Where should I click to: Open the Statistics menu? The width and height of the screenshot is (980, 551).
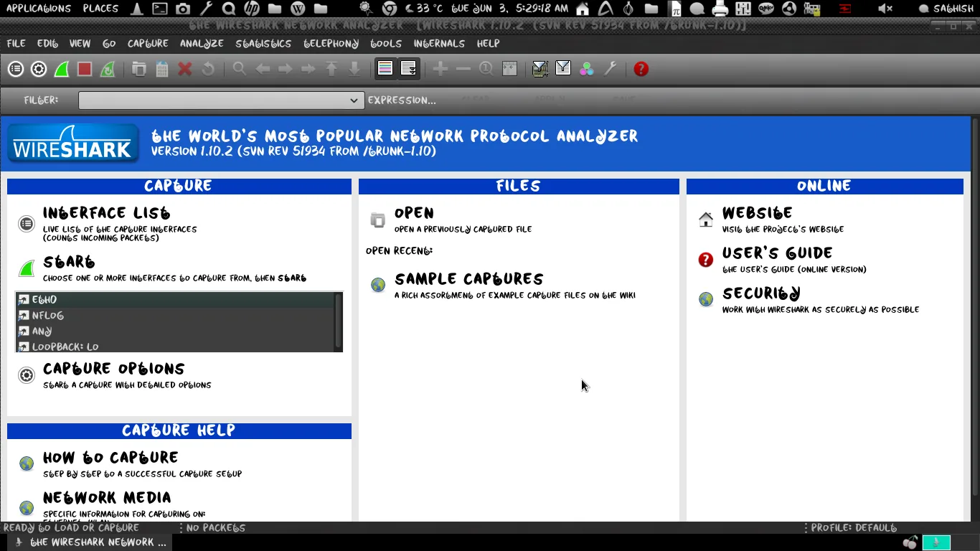pyautogui.click(x=263, y=44)
